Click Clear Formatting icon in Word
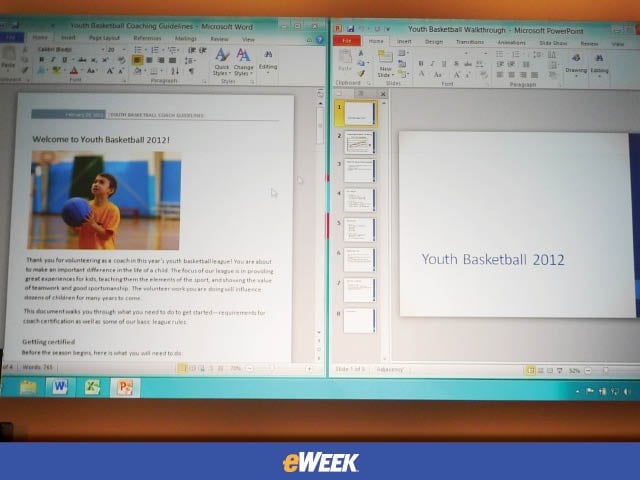Screen dimensions: 640x480 point(121,60)
